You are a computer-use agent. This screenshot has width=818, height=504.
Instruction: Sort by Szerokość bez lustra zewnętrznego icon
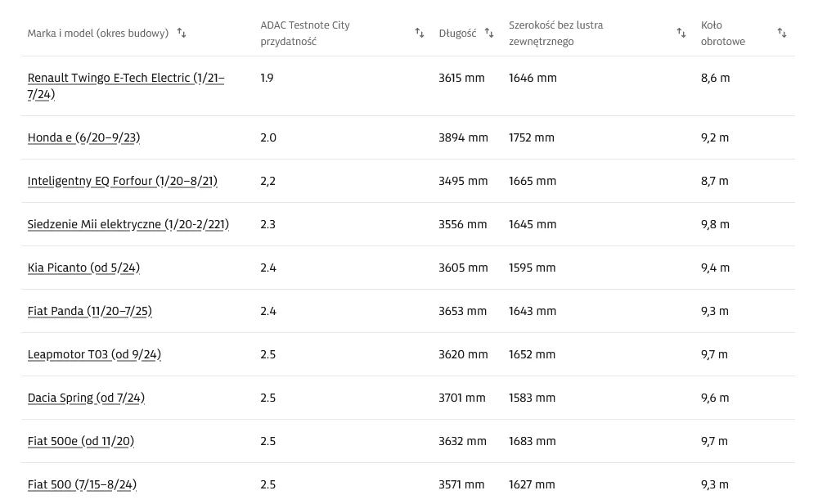[681, 34]
